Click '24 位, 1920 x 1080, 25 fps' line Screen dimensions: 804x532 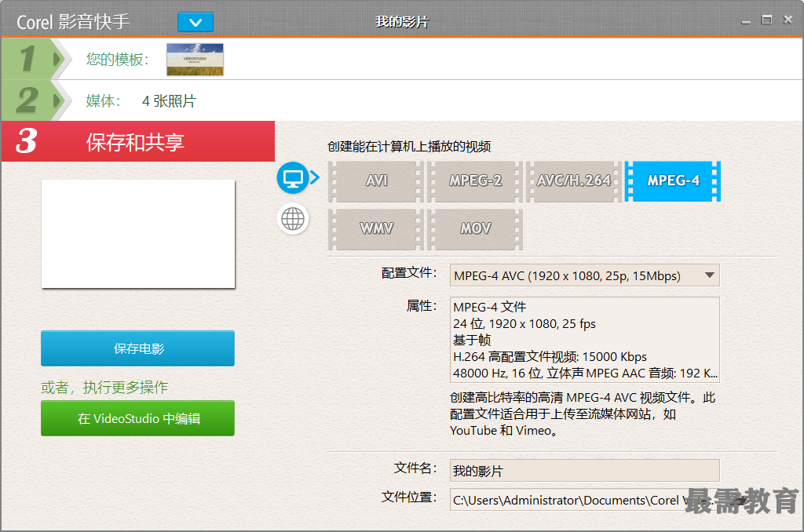[x=524, y=324]
